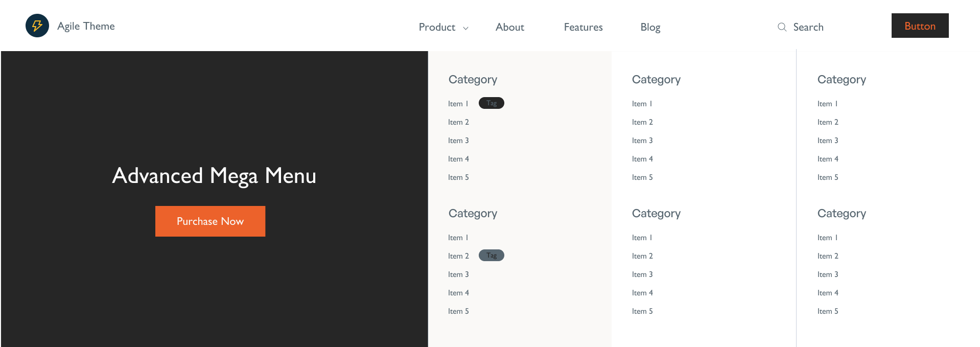Click the Agile Theme brand name
Viewport: 980px width, 347px height.
point(86,26)
